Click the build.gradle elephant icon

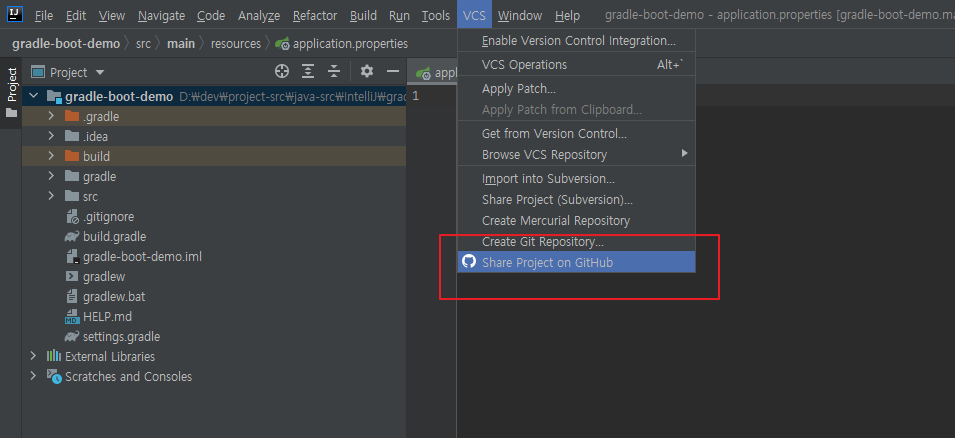point(72,236)
